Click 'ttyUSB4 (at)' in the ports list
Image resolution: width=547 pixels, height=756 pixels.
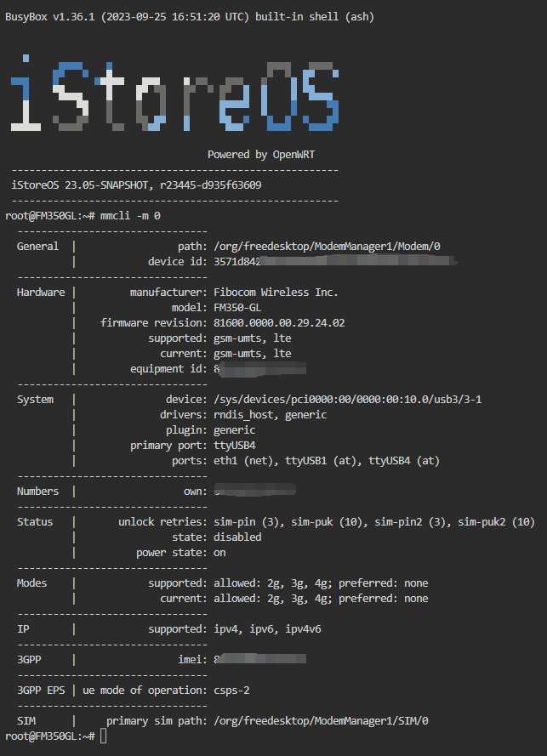(x=404, y=461)
